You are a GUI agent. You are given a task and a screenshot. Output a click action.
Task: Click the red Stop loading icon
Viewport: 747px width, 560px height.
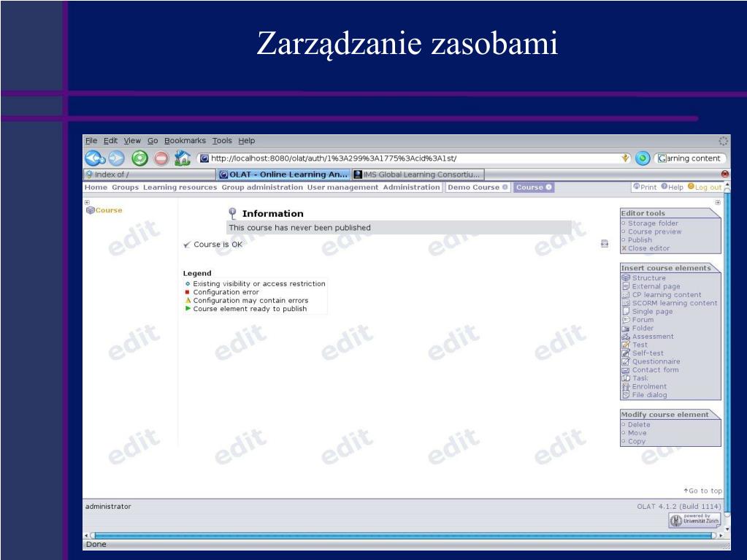pos(161,158)
